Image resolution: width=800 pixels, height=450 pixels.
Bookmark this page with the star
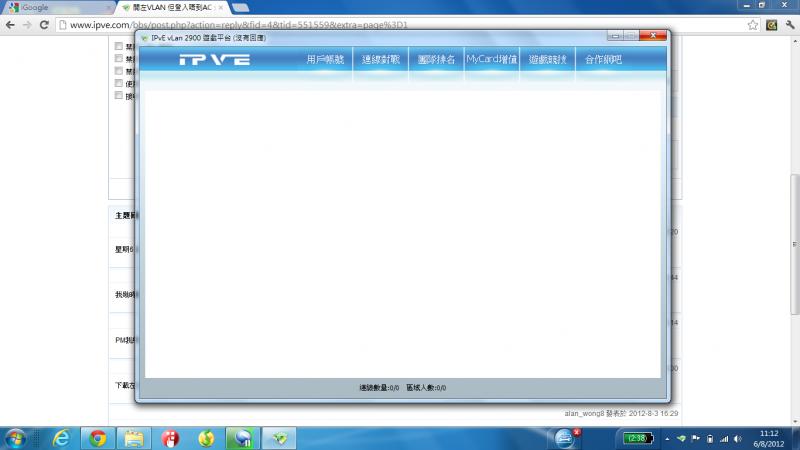coord(753,24)
